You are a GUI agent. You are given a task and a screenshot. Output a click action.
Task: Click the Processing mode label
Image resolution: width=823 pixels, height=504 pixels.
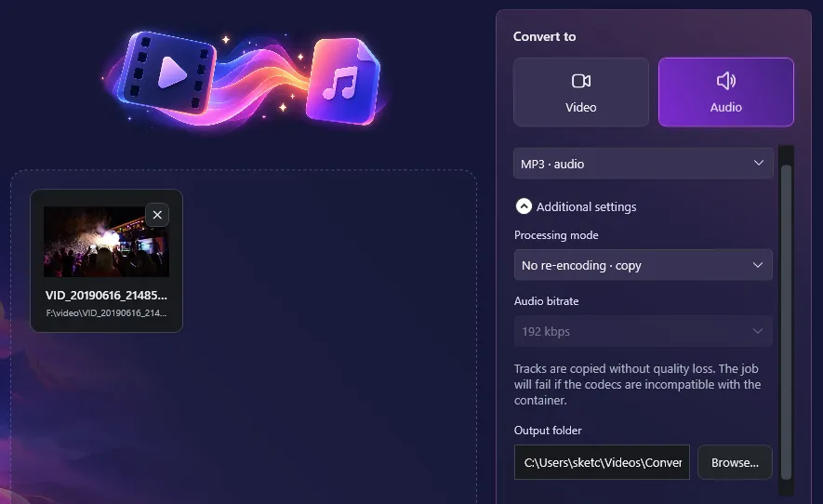[556, 235]
